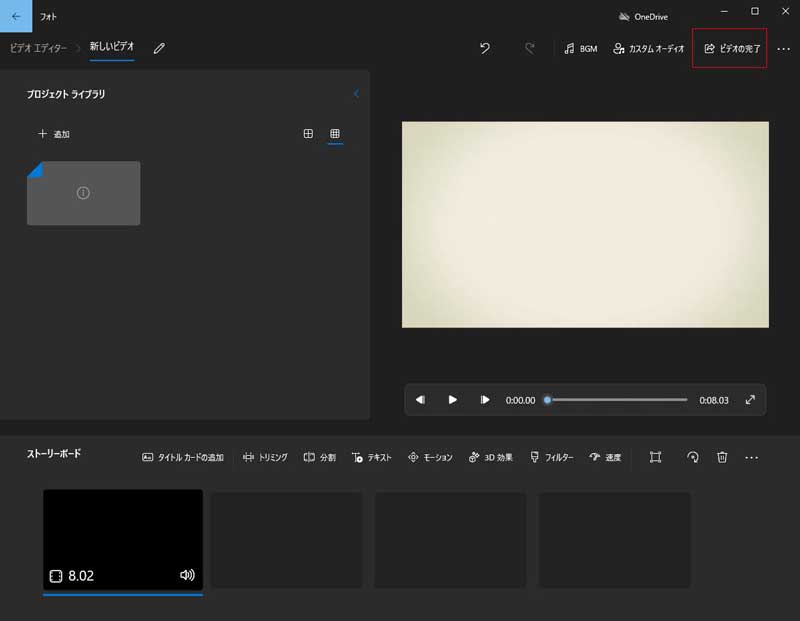Browse フィルター options
This screenshot has height=621, width=800.
552,457
